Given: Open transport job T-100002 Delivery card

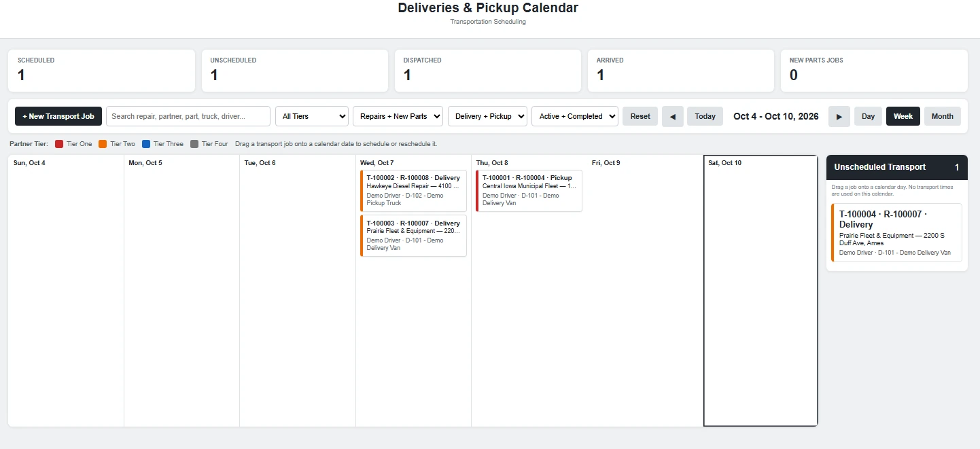Looking at the screenshot, I should click(413, 191).
